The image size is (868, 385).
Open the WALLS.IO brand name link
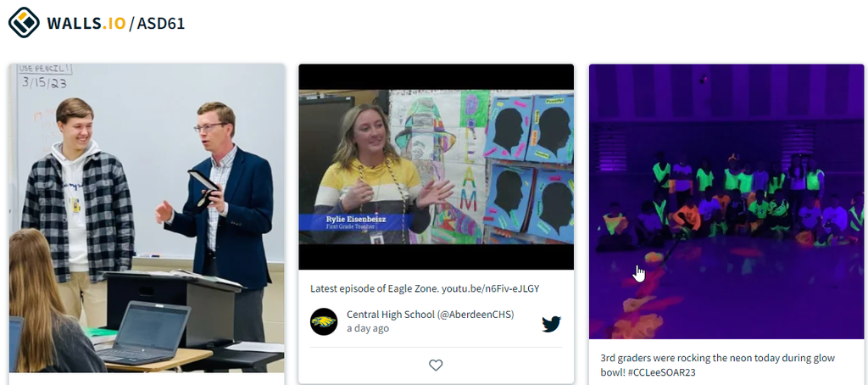click(86, 24)
